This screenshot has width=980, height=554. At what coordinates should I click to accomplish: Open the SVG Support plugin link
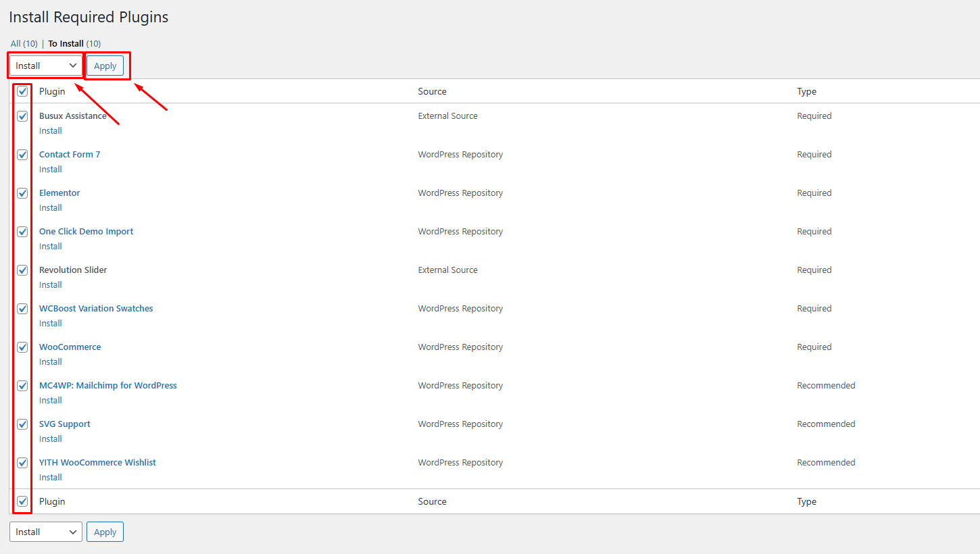pyautogui.click(x=65, y=424)
